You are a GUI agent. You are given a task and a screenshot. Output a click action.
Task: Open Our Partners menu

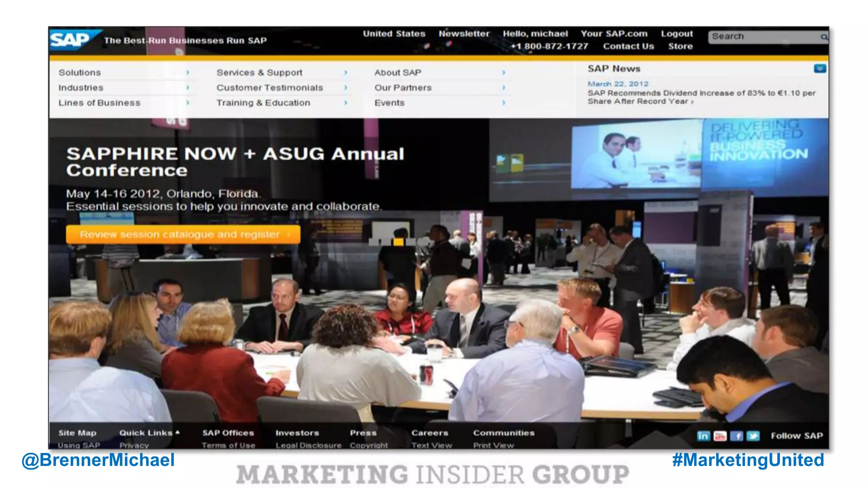403,88
